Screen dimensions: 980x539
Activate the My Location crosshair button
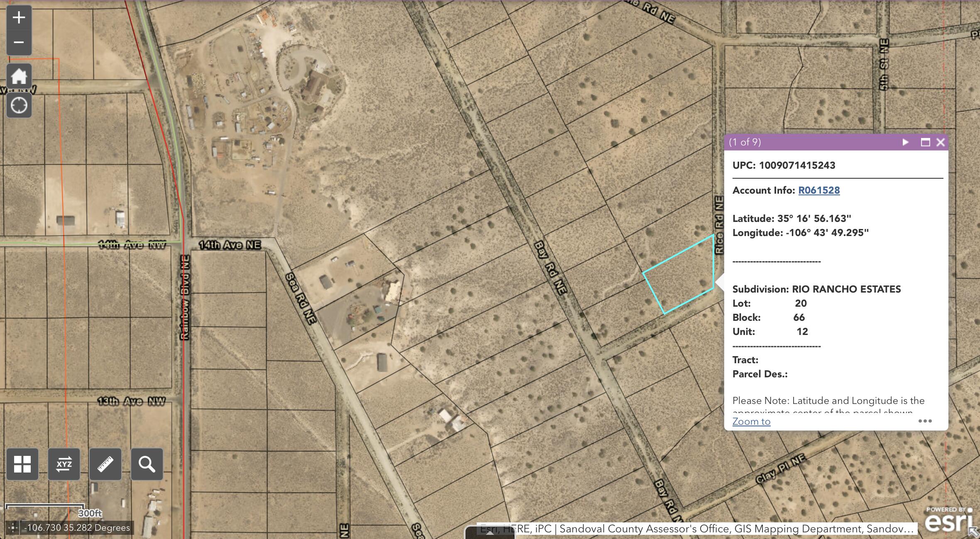pyautogui.click(x=19, y=105)
